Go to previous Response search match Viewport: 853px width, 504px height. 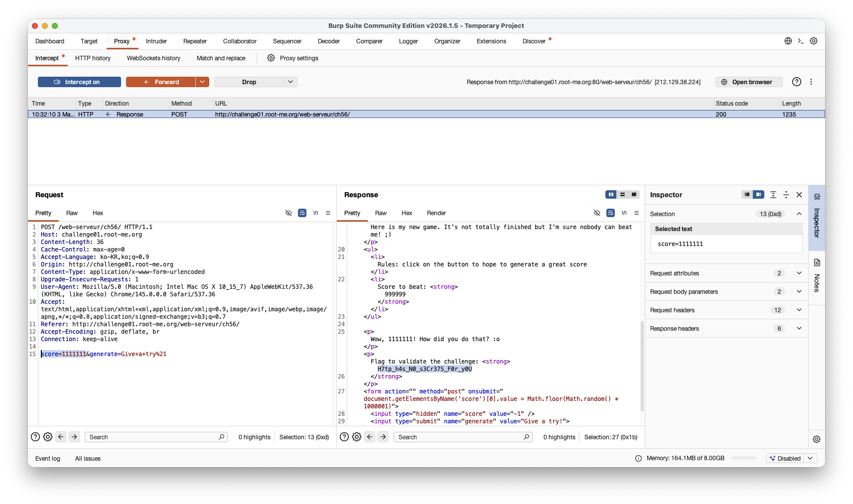pos(370,437)
